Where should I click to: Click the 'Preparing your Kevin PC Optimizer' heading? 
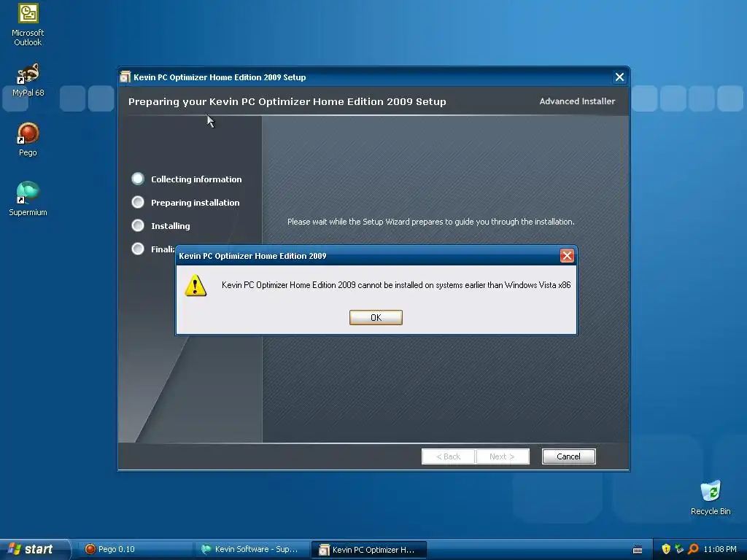point(287,101)
